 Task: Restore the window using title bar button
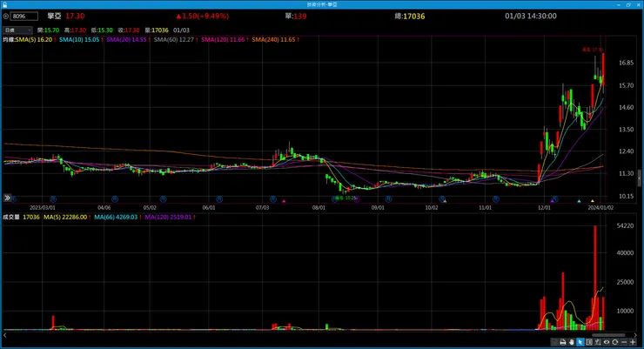(628, 4)
